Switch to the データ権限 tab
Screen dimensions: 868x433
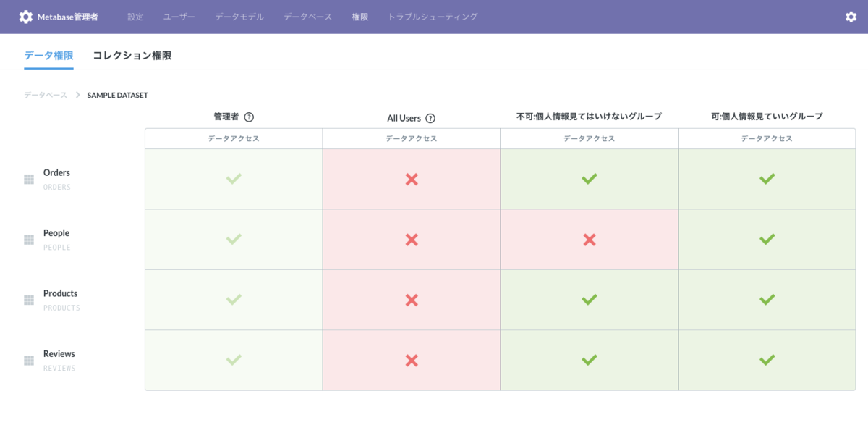(48, 55)
